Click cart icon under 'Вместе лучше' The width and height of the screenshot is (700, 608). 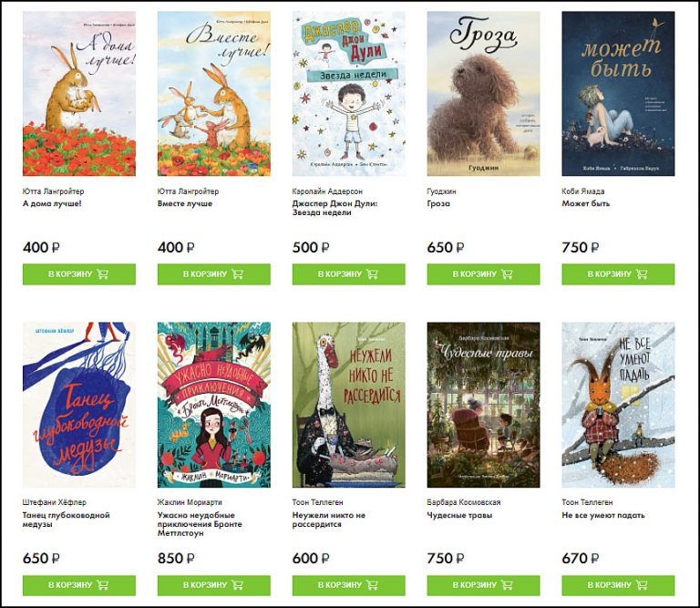[x=238, y=274]
